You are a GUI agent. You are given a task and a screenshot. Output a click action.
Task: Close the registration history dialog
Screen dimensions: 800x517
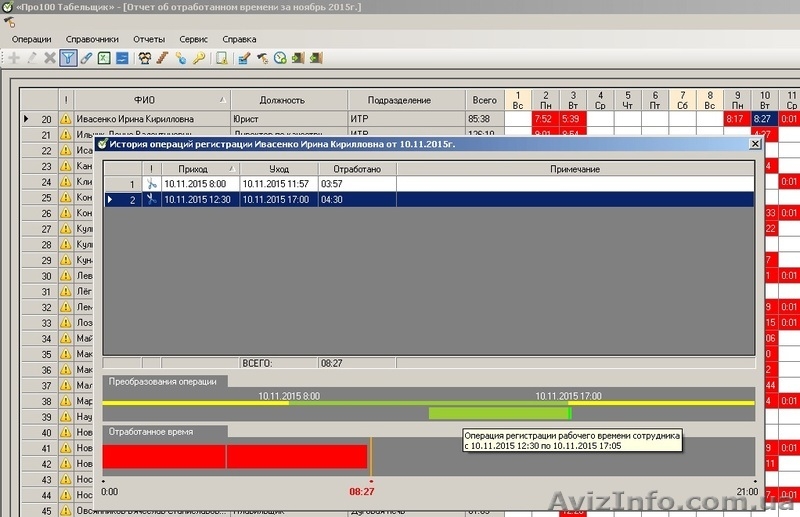pyautogui.click(x=754, y=144)
